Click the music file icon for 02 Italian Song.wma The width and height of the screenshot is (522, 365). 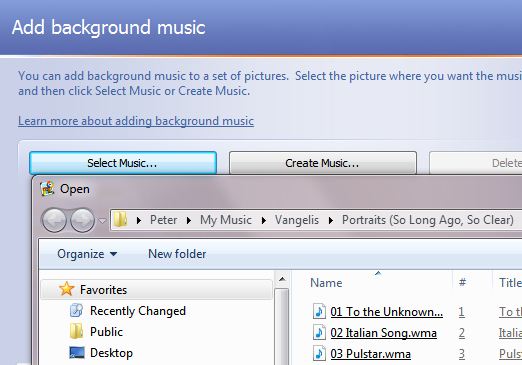319,332
